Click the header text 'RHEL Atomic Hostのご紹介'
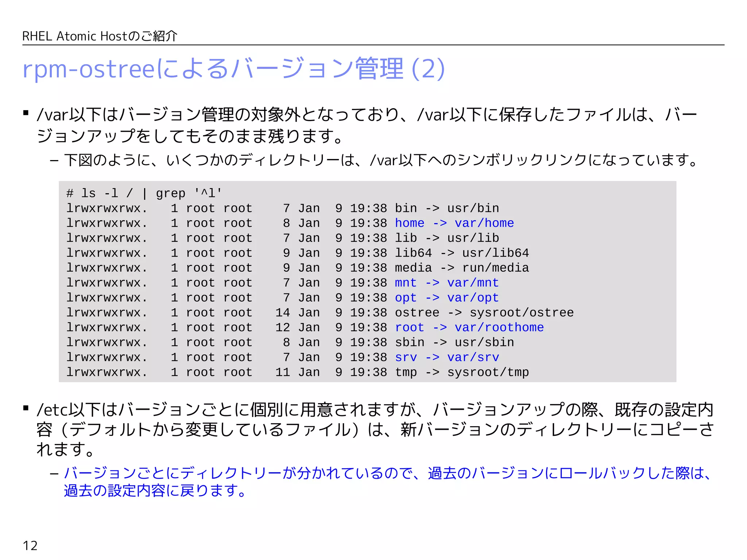Viewport: 747px width, 560px height. pos(100,36)
